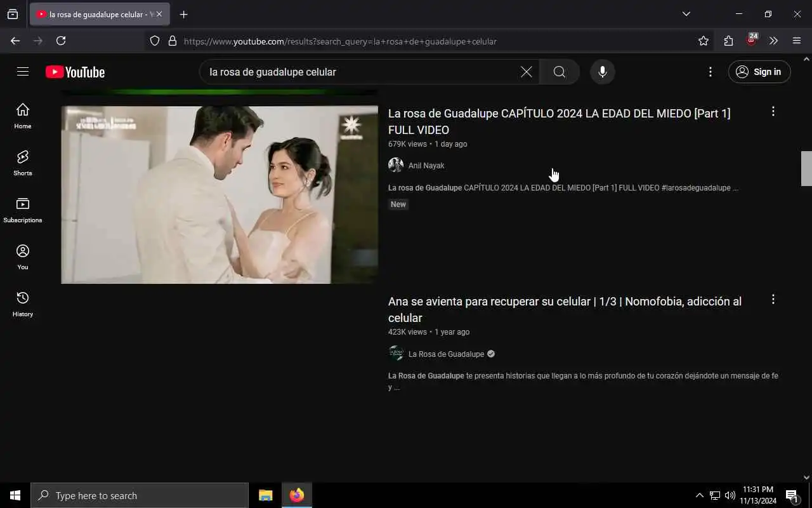Open Shorts in the sidebar
This screenshot has width=812, height=508.
(x=23, y=163)
